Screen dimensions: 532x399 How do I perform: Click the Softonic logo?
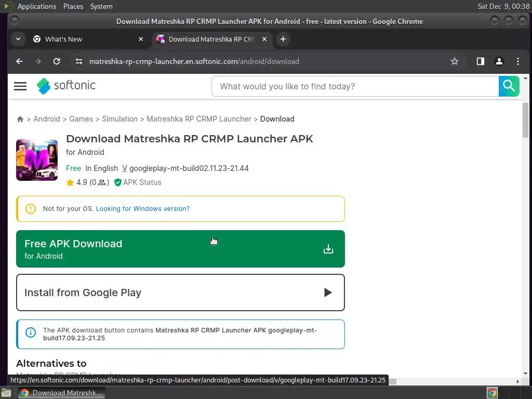(x=66, y=86)
